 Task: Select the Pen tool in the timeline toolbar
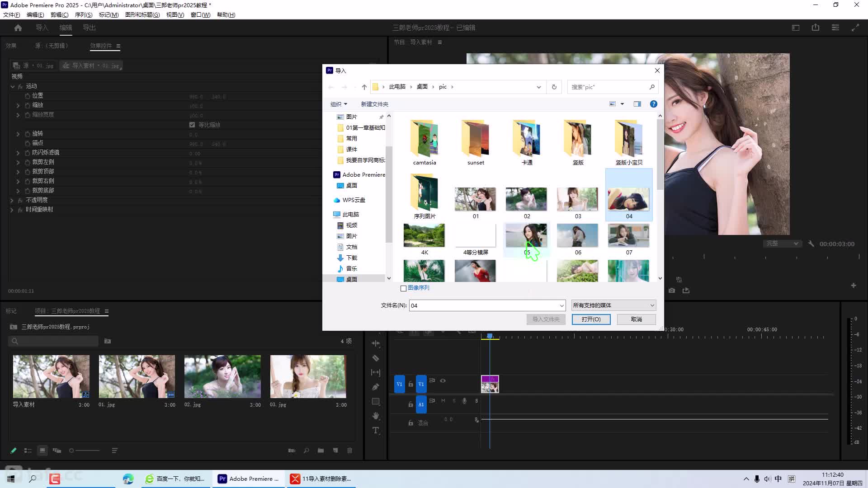tap(376, 387)
